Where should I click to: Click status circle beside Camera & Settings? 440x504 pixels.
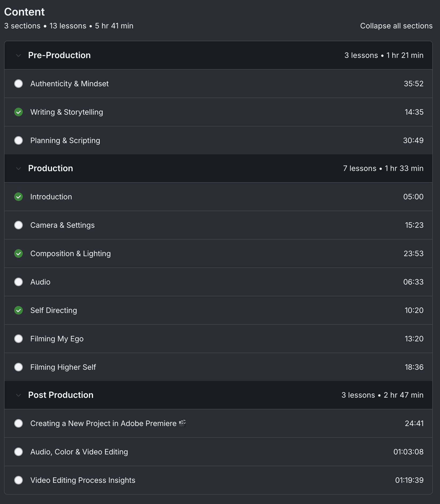(18, 225)
